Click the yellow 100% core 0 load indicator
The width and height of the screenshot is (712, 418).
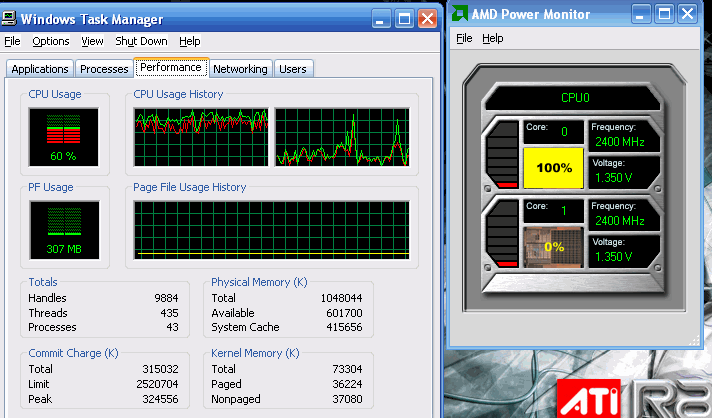(x=554, y=168)
